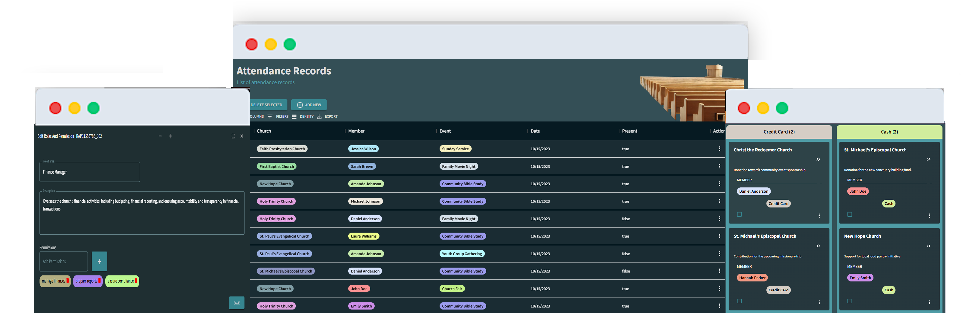Image resolution: width=980 pixels, height=313 pixels.
Task: Expand Christ the Redeemer Church card details
Action: point(818,159)
